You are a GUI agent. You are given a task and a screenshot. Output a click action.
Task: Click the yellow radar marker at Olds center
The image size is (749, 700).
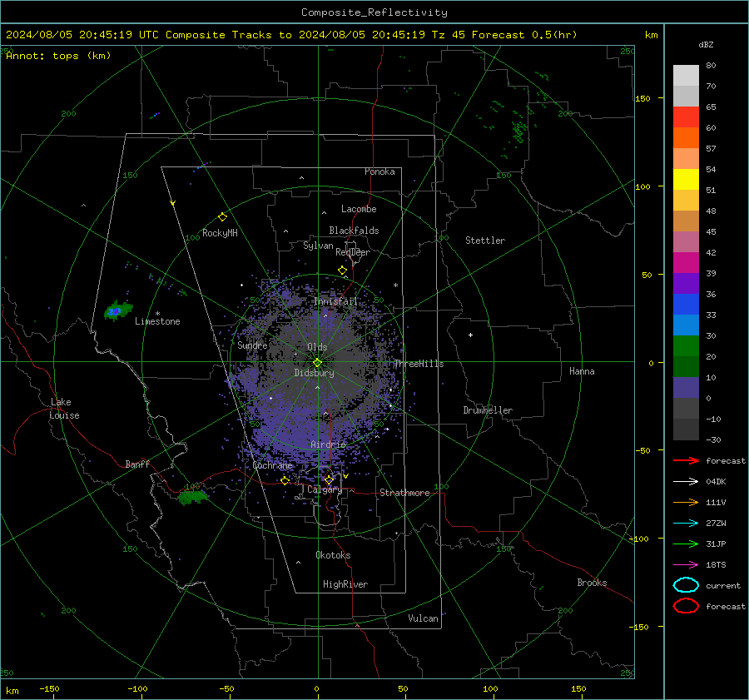click(x=317, y=363)
